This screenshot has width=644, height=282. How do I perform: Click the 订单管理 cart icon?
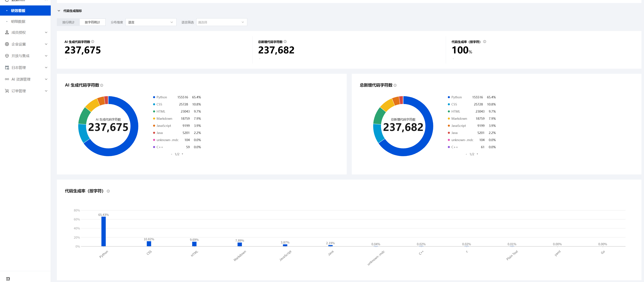click(7, 91)
